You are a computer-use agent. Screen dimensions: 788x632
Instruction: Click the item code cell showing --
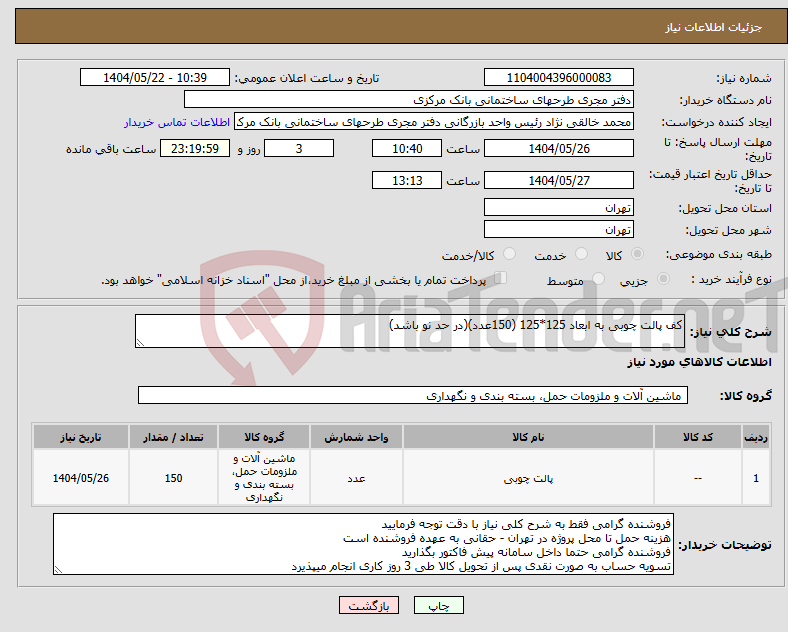pos(698,478)
